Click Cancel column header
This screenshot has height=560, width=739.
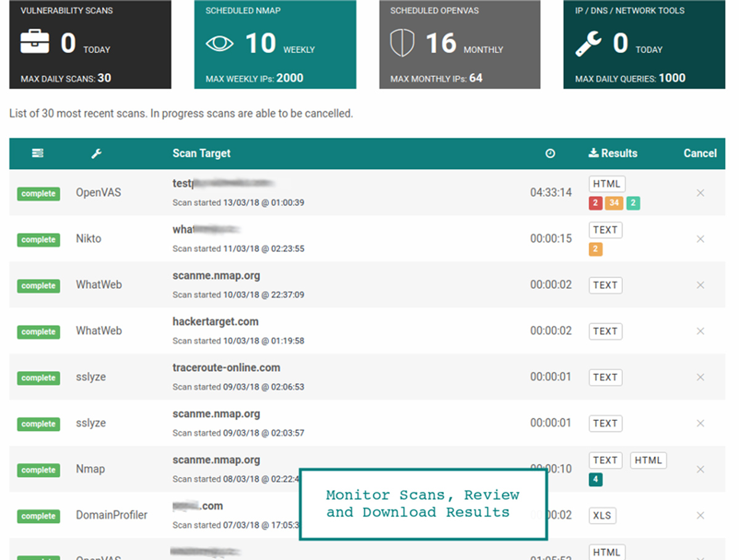(x=700, y=153)
